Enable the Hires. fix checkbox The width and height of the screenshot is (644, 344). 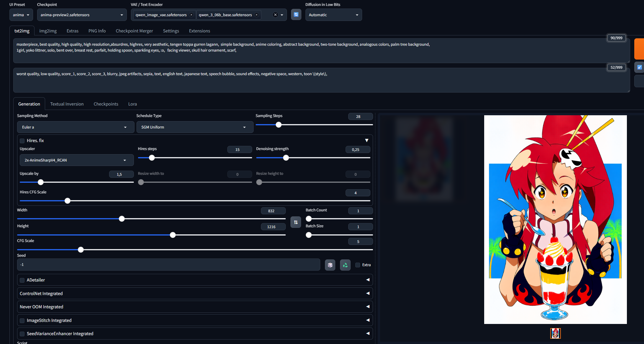pyautogui.click(x=22, y=141)
